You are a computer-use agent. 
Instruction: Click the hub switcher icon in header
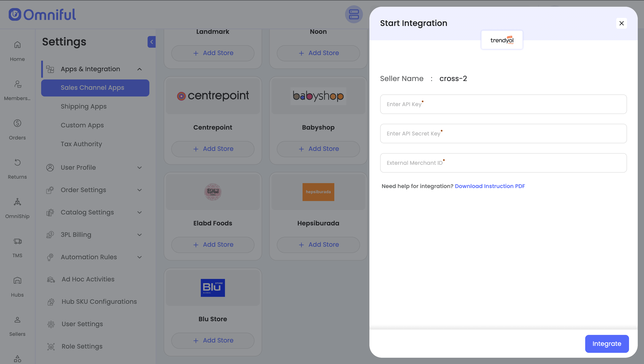point(354,15)
